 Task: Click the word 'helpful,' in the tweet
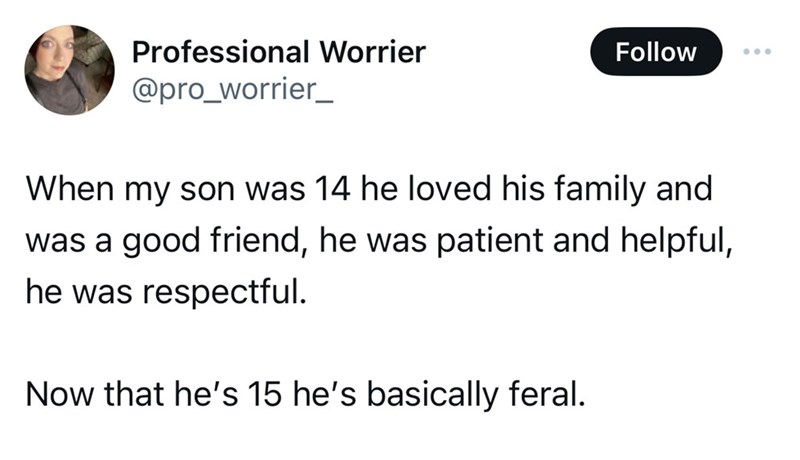point(677,241)
